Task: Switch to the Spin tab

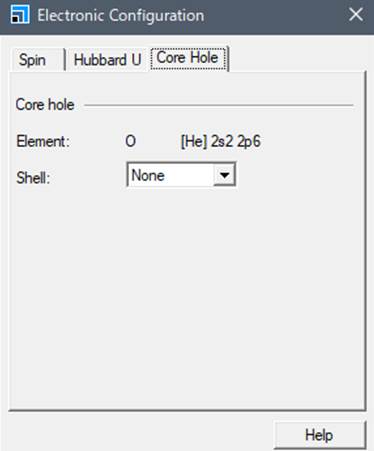Action: pos(32,60)
